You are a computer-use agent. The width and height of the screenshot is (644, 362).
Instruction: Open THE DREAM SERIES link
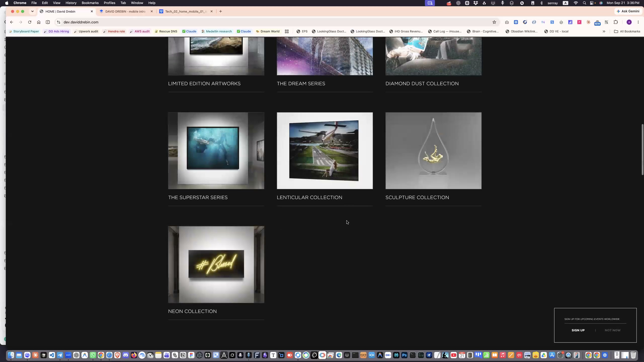[301, 84]
